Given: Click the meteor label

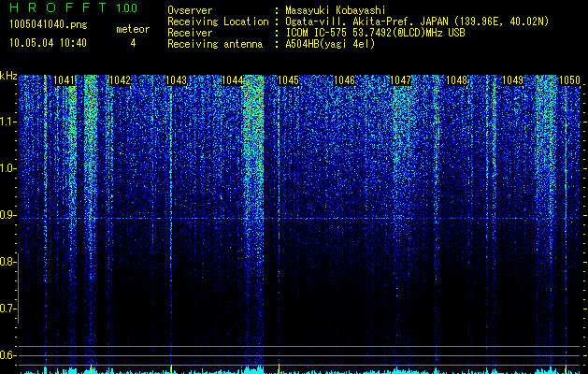Looking at the screenshot, I should (133, 29).
